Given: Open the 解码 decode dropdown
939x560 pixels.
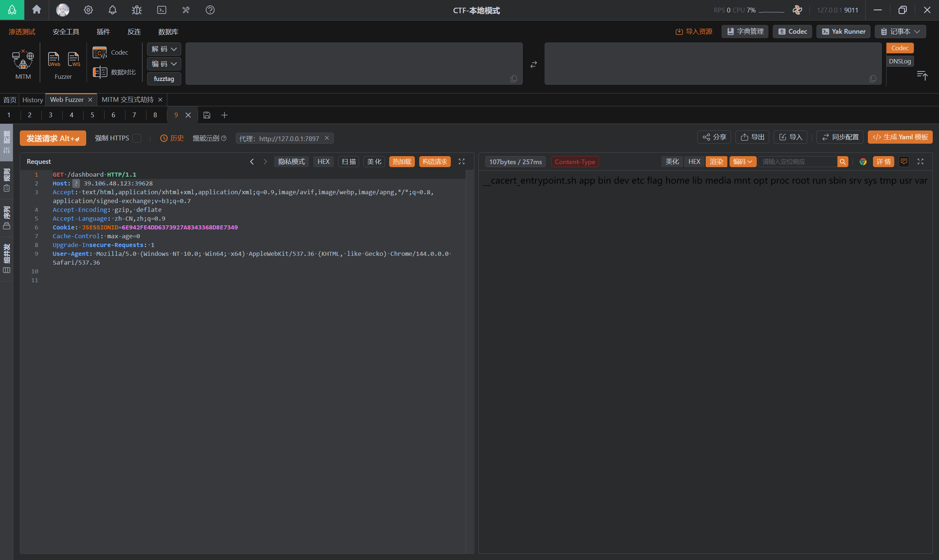Looking at the screenshot, I should (164, 49).
